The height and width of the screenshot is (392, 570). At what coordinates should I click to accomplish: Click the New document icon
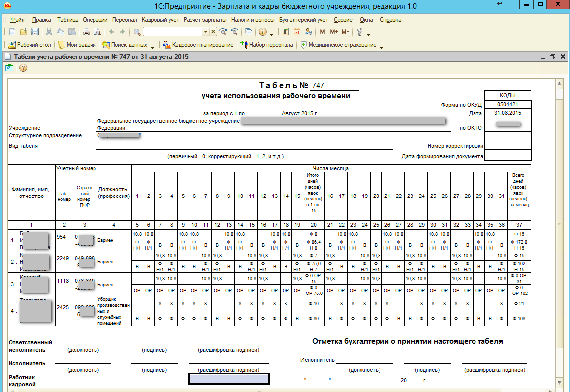coord(12,32)
